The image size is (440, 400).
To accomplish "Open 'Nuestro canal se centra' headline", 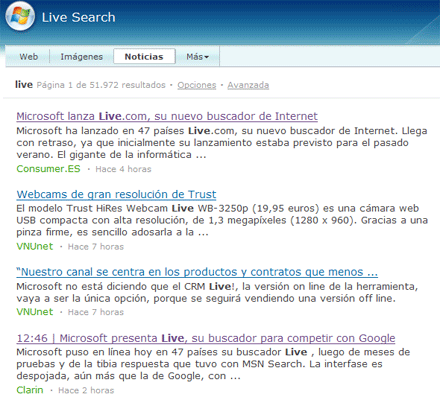I will (x=197, y=272).
